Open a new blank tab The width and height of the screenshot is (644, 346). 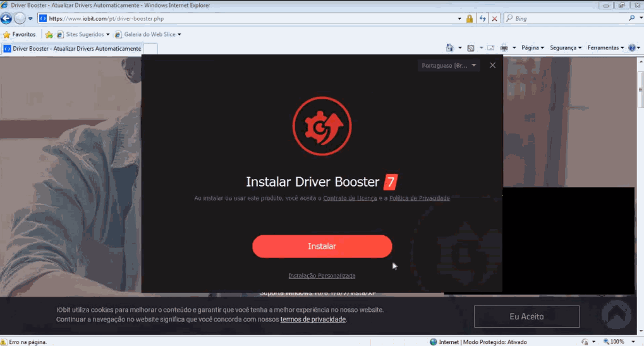point(151,49)
